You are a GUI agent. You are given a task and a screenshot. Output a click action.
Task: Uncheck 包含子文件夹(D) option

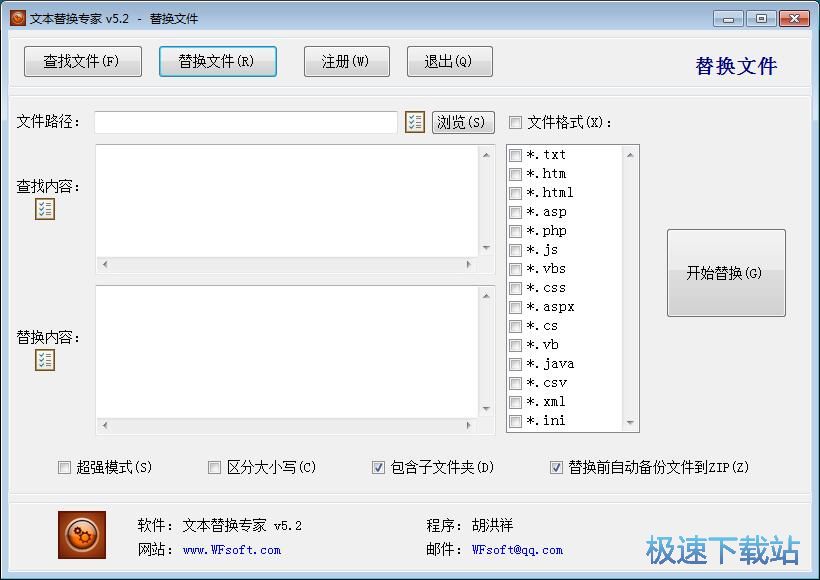[x=378, y=467]
